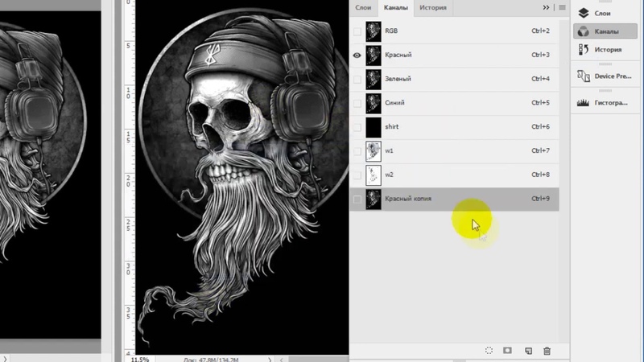The width and height of the screenshot is (644, 362).
Task: Open История panel from side dock
Action: pyautogui.click(x=583, y=50)
